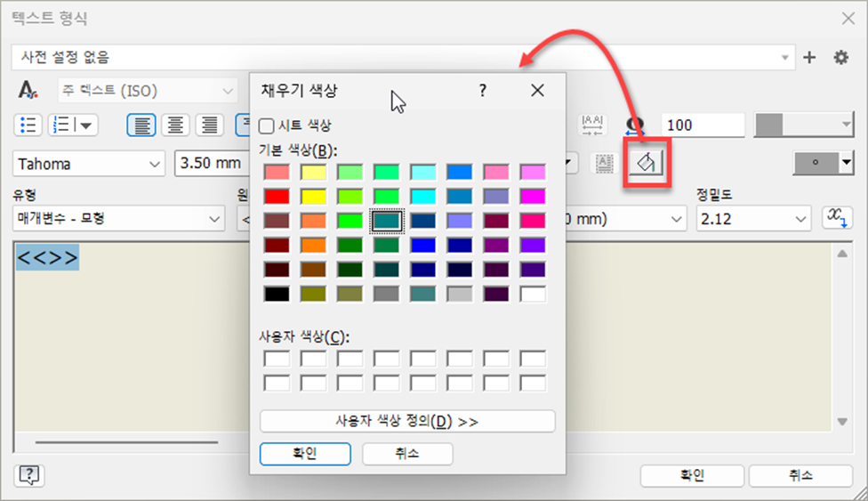Click the <<>> text in editor
Viewport: 868px width, 501px height.
click(48, 258)
